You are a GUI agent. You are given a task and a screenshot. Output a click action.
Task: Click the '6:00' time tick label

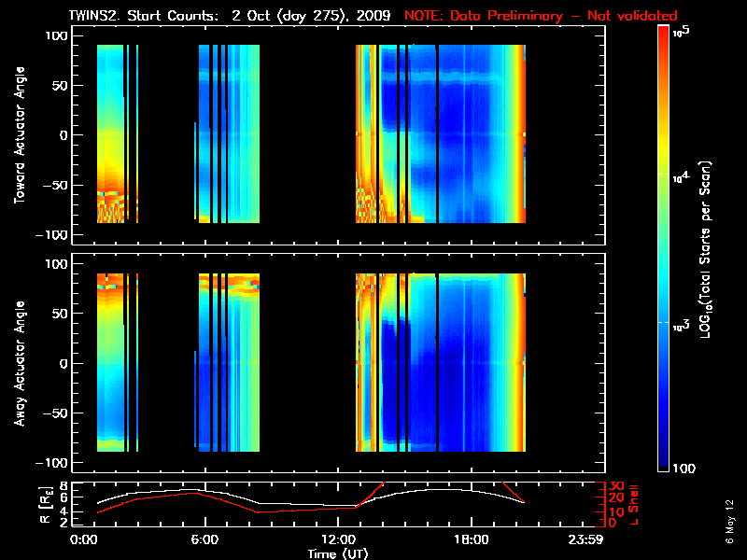pos(204,539)
